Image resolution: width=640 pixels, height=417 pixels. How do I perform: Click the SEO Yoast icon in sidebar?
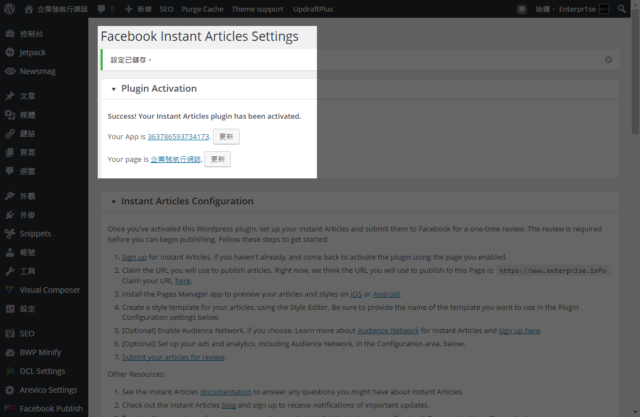coord(10,333)
